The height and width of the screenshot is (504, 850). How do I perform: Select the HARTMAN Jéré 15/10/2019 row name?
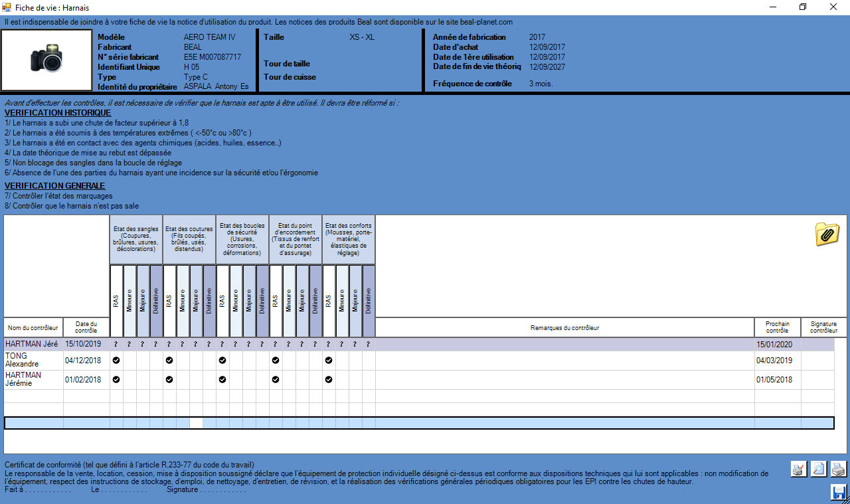(x=33, y=345)
